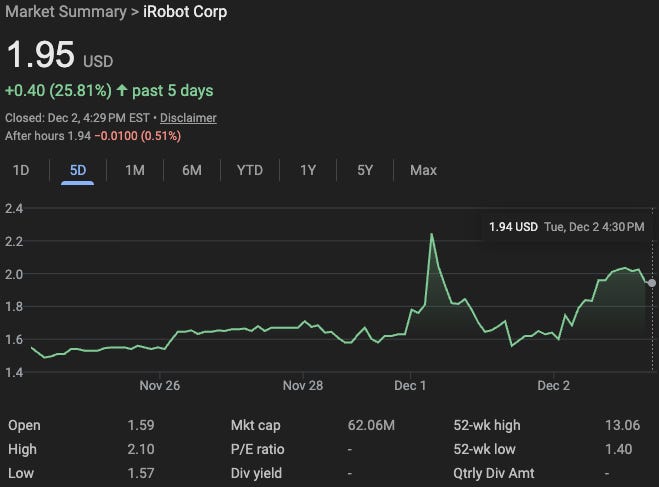Screen dimensions: 659x487
Task: Click the Div yield label
Action: coord(256,473)
